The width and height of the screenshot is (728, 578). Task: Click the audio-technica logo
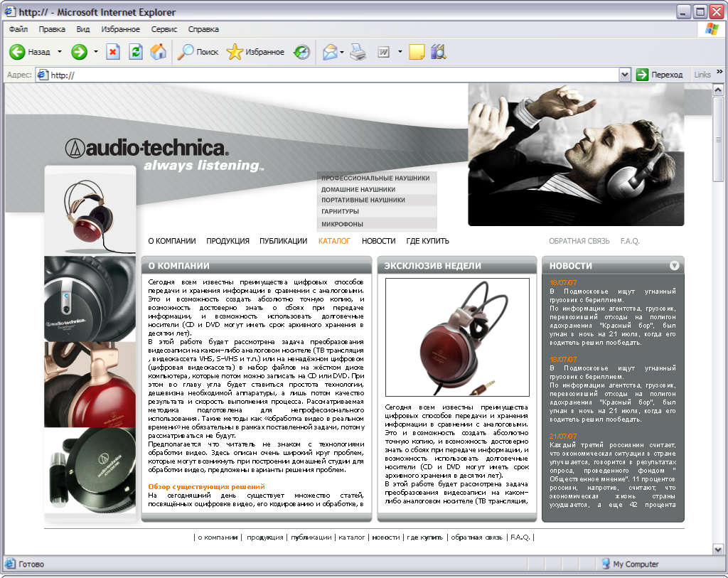146,148
